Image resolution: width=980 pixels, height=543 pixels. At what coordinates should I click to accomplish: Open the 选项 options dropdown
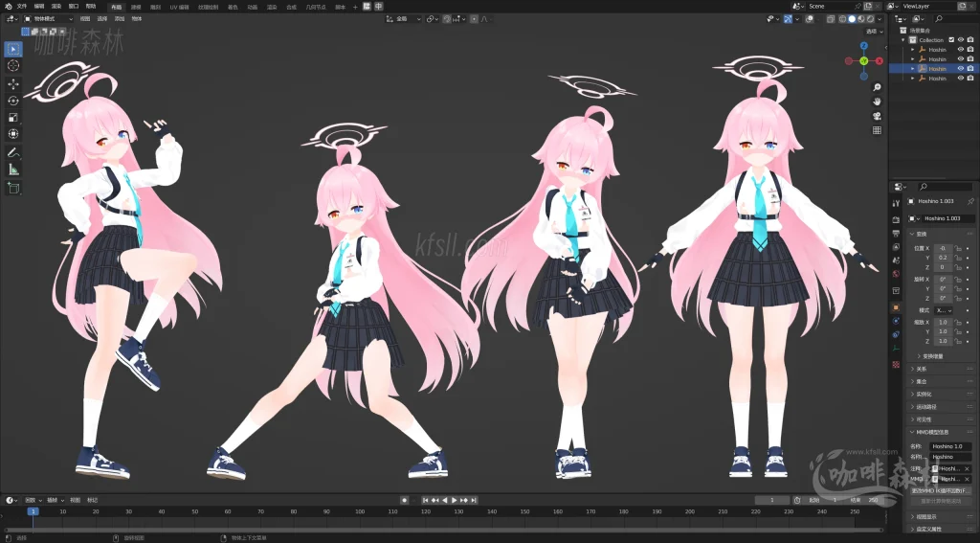[x=874, y=31]
